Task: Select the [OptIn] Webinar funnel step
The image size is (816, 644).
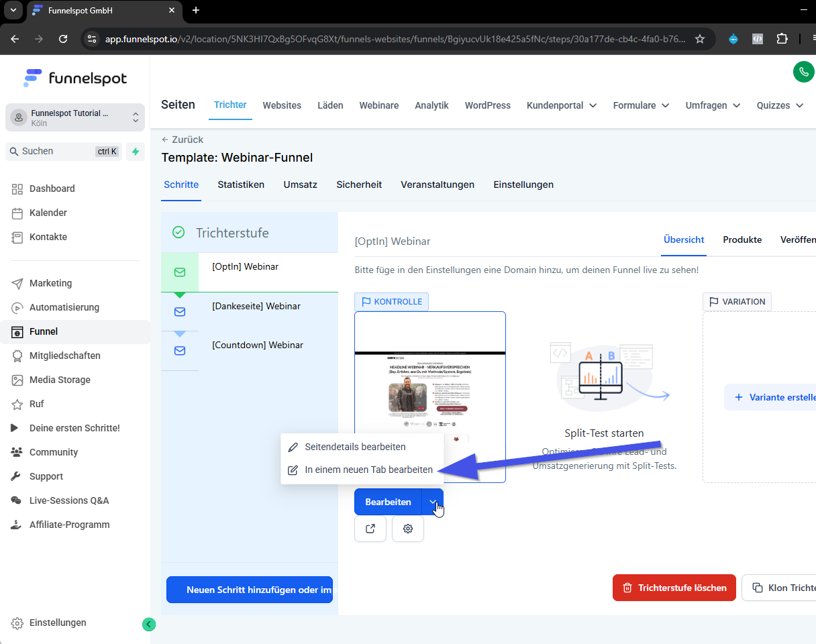Action: tap(250, 272)
